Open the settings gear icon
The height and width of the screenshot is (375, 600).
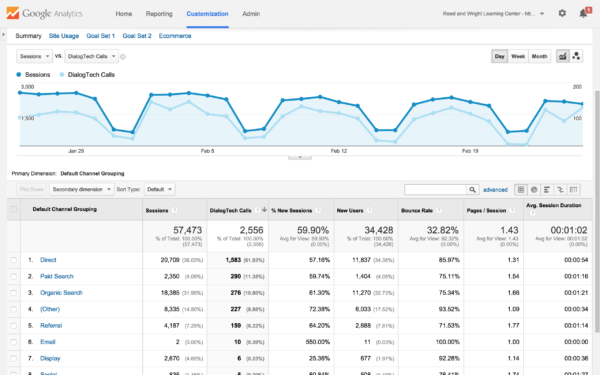[562, 13]
